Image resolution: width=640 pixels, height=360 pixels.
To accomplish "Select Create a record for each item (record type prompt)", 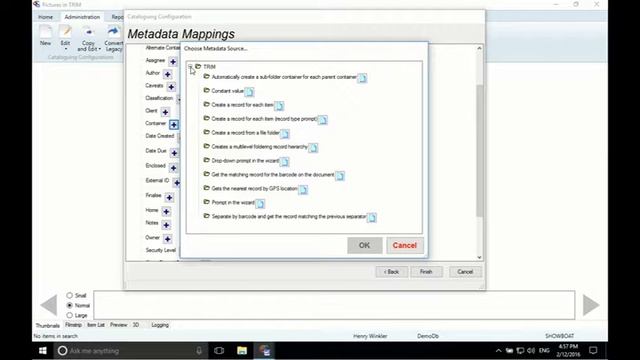I will [264, 119].
